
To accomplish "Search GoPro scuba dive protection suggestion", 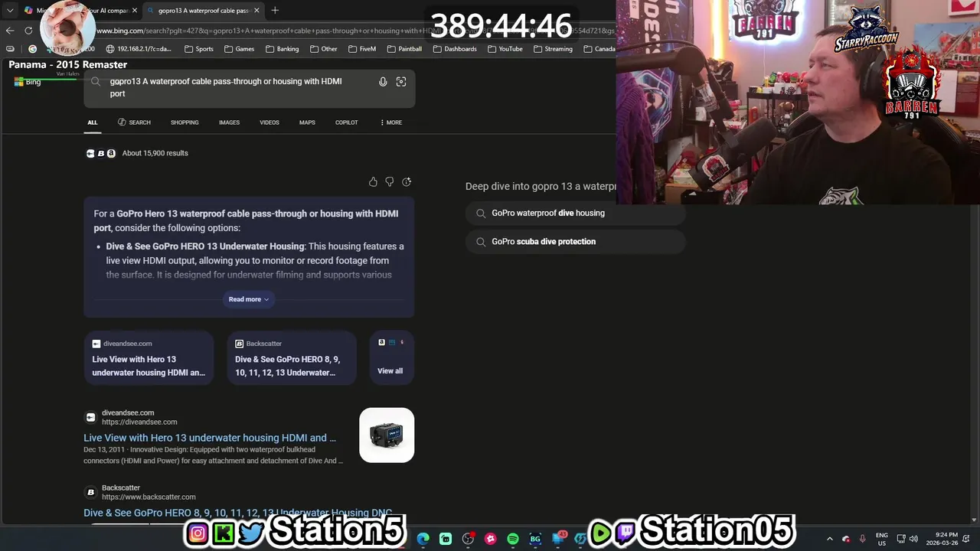I will 575,242.
